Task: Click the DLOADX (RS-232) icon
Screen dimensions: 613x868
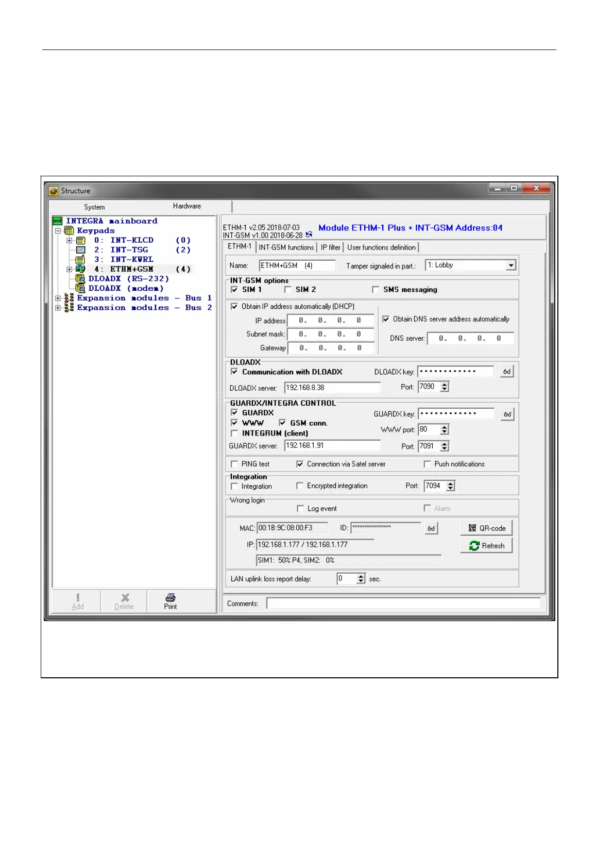Action: point(80,279)
